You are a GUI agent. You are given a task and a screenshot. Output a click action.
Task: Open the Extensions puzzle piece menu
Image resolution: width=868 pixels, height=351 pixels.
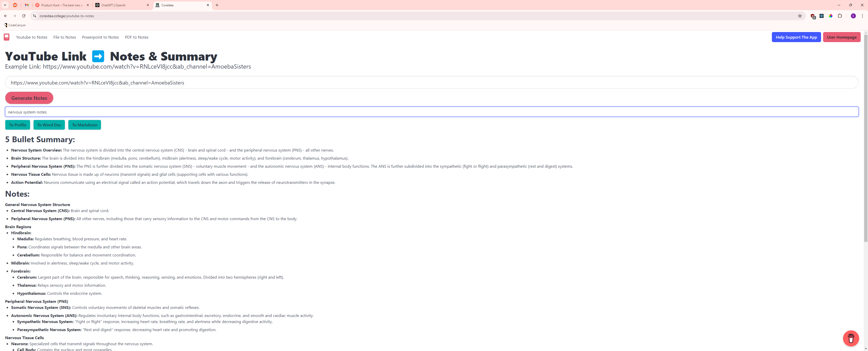tap(840, 16)
